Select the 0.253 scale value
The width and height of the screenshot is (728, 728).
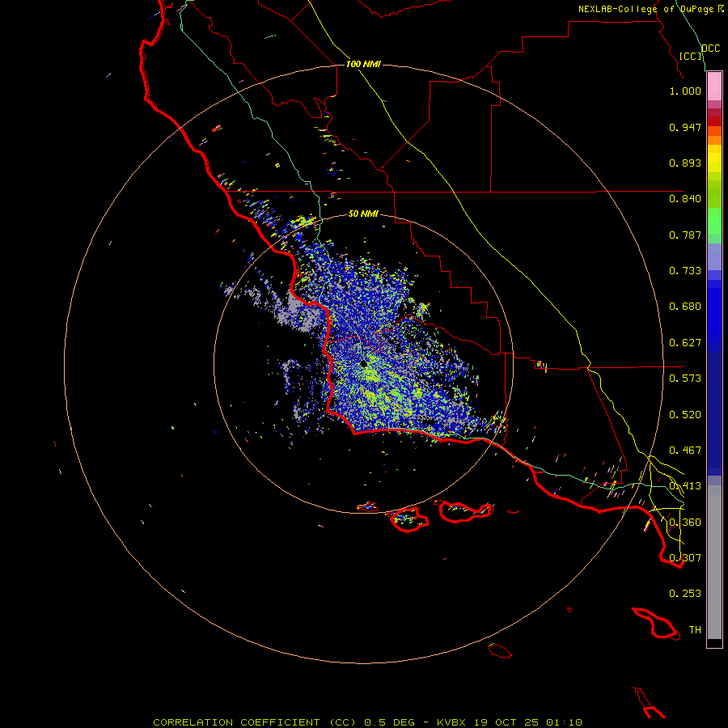685,594
